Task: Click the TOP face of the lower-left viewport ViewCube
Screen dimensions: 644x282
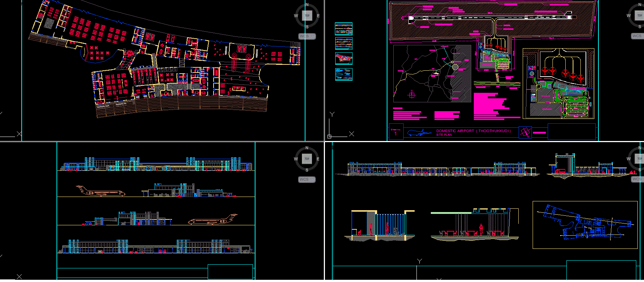Action: click(307, 159)
